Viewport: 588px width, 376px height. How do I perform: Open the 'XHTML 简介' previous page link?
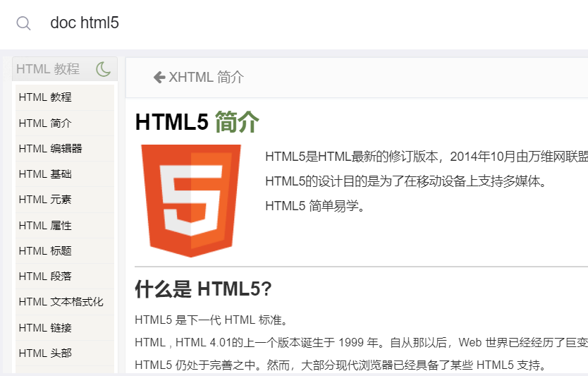point(199,78)
